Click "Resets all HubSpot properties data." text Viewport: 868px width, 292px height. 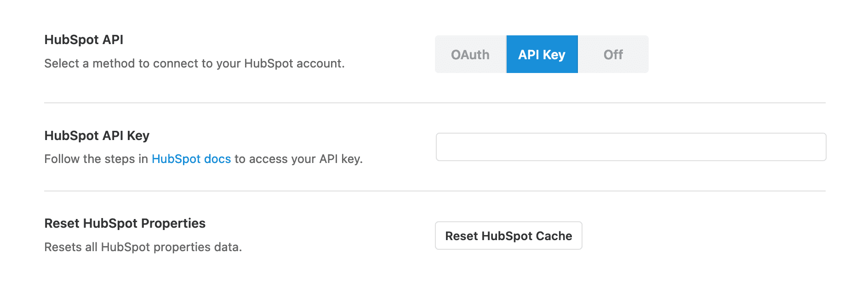click(143, 247)
